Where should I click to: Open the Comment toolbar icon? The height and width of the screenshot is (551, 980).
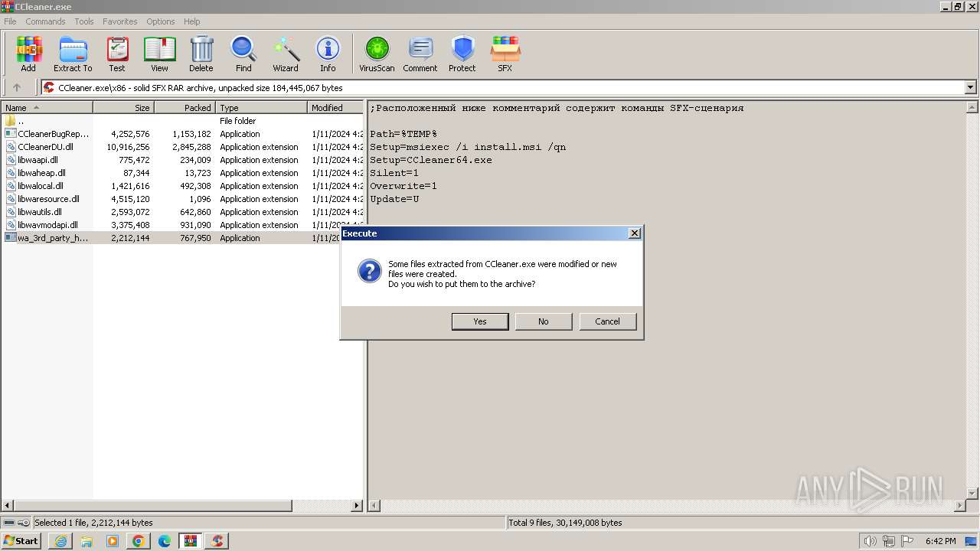tap(420, 54)
